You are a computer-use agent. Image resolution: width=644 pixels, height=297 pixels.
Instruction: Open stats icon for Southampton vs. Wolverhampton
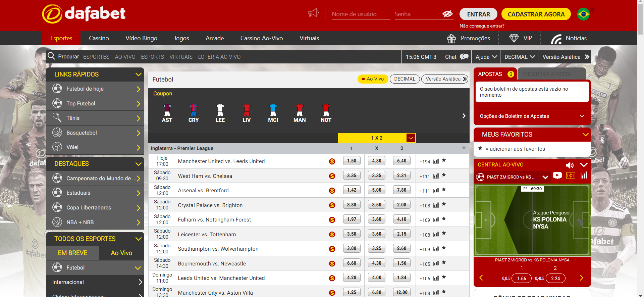436,249
